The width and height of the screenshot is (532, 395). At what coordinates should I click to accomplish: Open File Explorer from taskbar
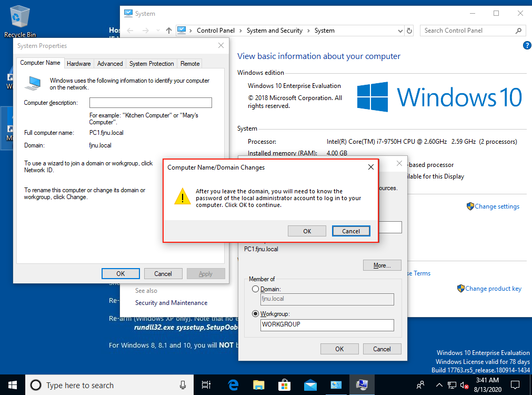[x=259, y=385]
